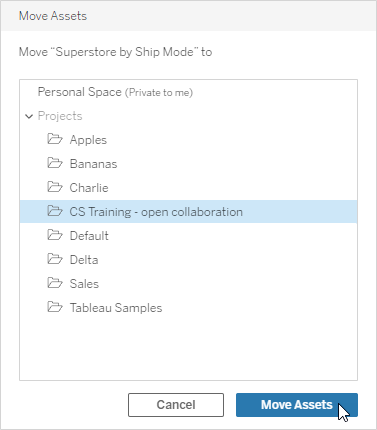
Task: Click the Delta project folder icon
Action: point(55,259)
